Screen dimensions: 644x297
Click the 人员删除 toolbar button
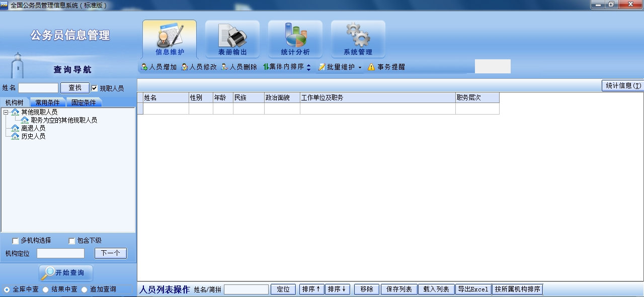(239, 67)
